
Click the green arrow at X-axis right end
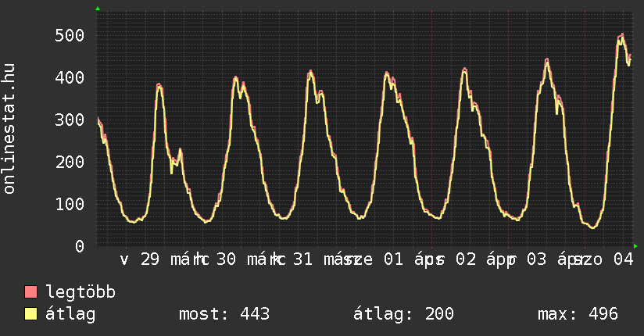[635, 246]
